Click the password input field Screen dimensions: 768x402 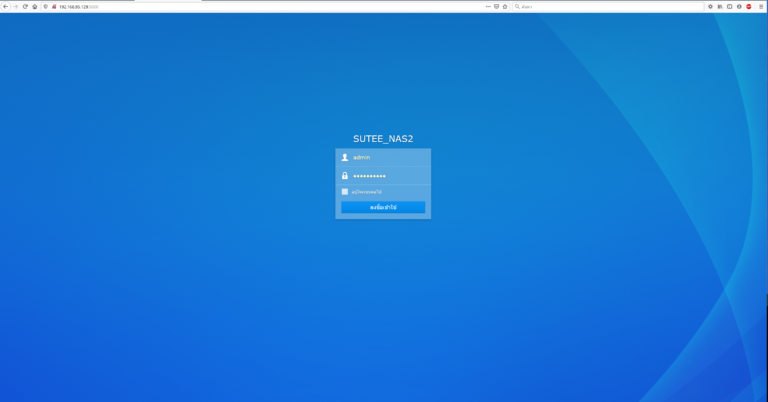coord(388,175)
